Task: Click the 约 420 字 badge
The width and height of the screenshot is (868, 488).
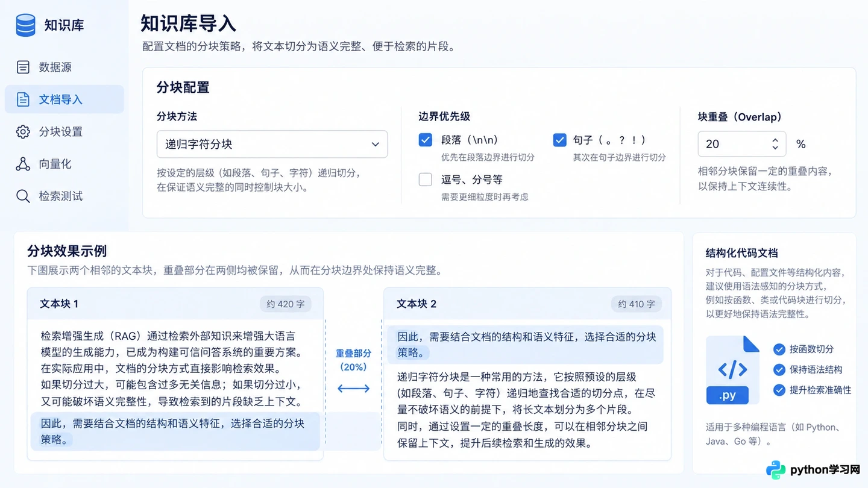Action: click(286, 304)
